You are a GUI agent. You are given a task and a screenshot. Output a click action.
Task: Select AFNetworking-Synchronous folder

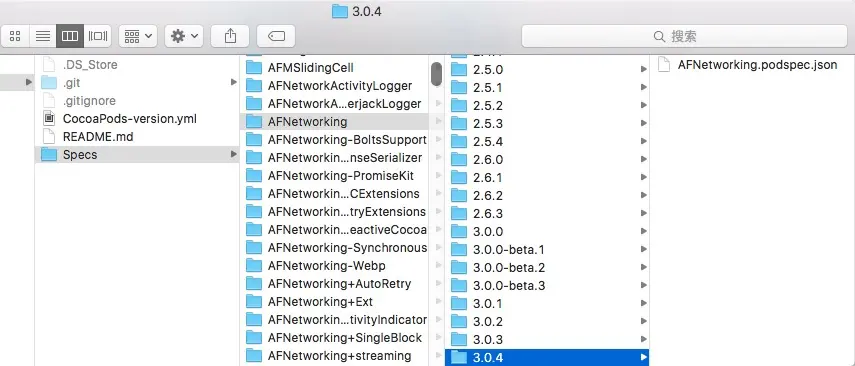pyautogui.click(x=334, y=248)
